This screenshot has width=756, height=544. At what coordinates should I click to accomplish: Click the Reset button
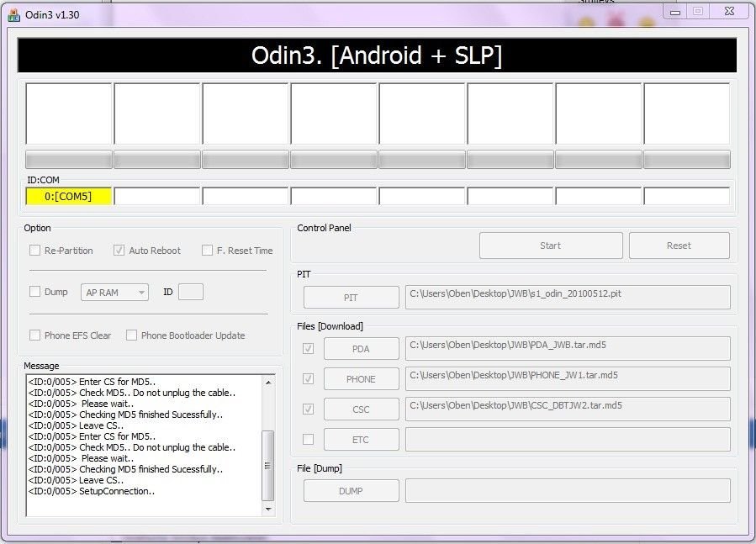click(679, 246)
